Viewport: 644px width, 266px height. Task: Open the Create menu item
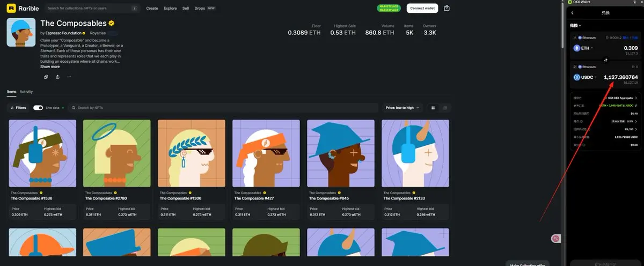pyautogui.click(x=152, y=8)
